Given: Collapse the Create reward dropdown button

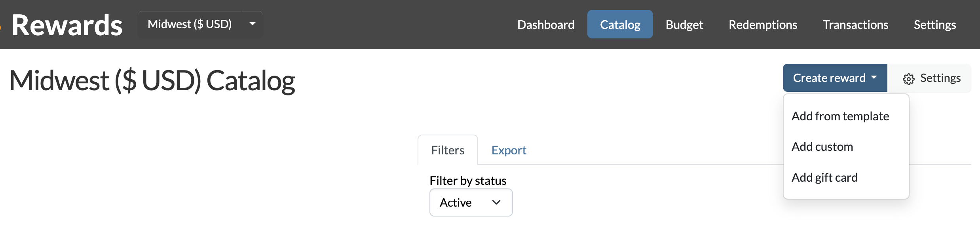Looking at the screenshot, I should (x=835, y=78).
